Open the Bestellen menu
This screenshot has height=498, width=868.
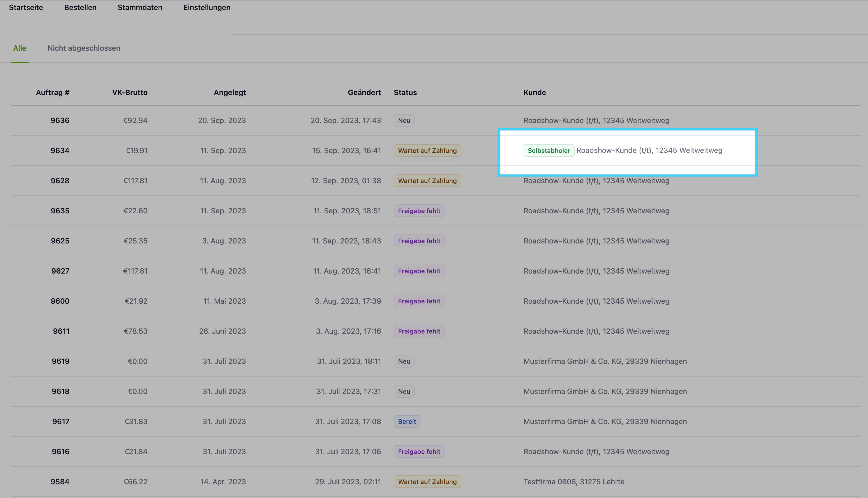coord(80,7)
